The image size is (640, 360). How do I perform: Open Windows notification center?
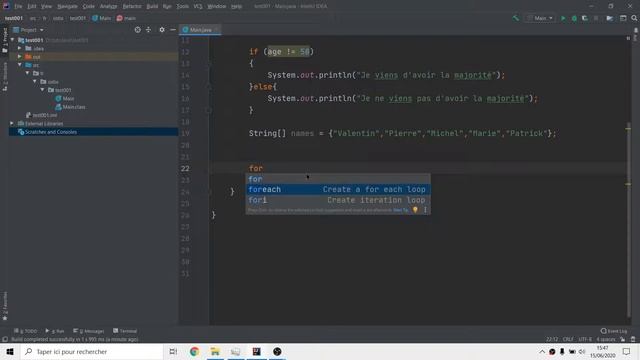click(x=627, y=352)
